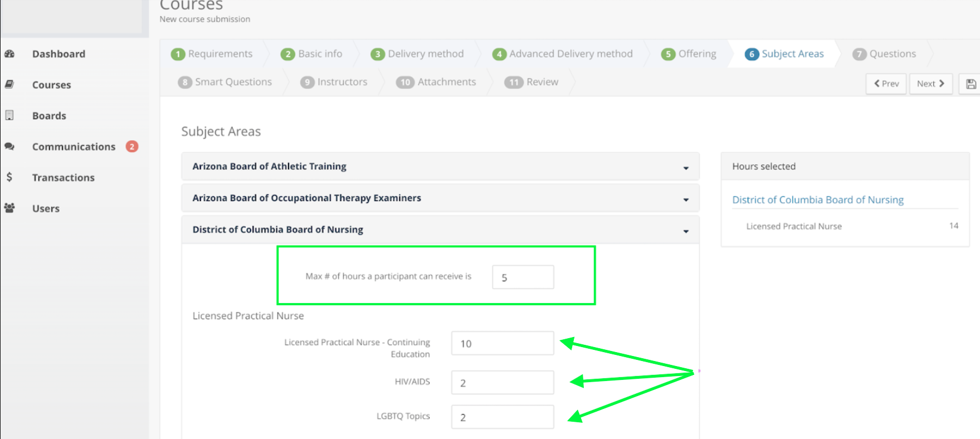The width and height of the screenshot is (980, 439).
Task: Click the Users group icon
Action: point(9,208)
